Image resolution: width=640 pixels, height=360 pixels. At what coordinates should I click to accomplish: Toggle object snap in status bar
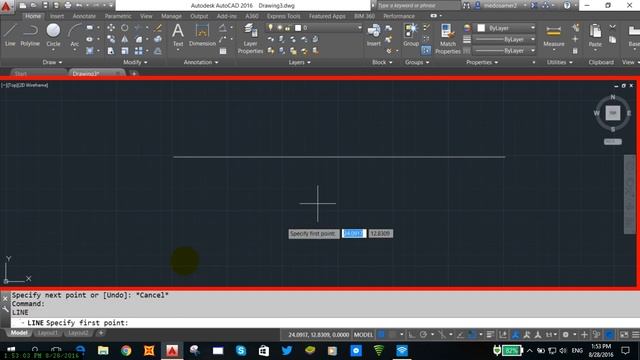coord(472,335)
